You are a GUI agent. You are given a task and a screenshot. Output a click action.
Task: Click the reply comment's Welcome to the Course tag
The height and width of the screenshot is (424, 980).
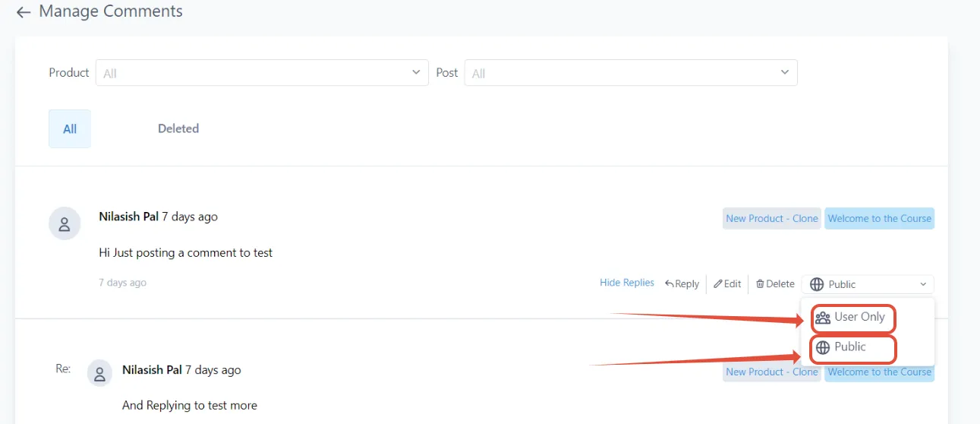[879, 372]
